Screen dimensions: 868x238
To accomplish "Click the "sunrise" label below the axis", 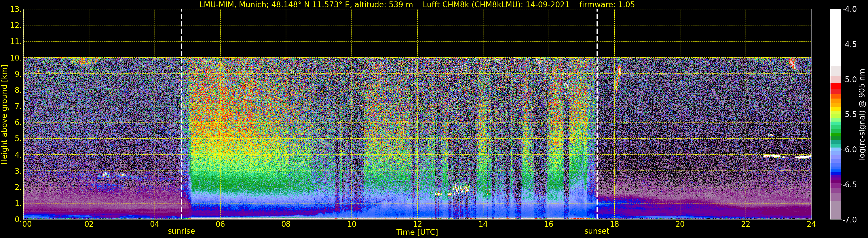I will 181,231.
